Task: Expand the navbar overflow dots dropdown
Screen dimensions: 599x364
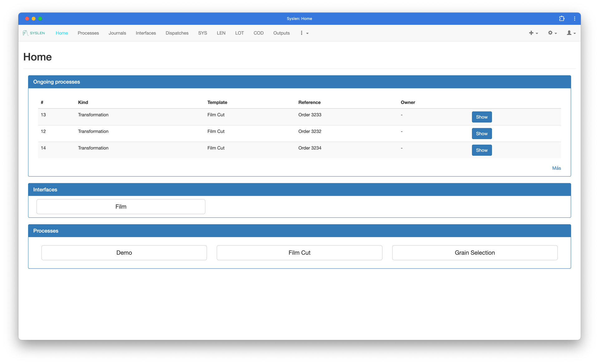Action: coord(304,33)
